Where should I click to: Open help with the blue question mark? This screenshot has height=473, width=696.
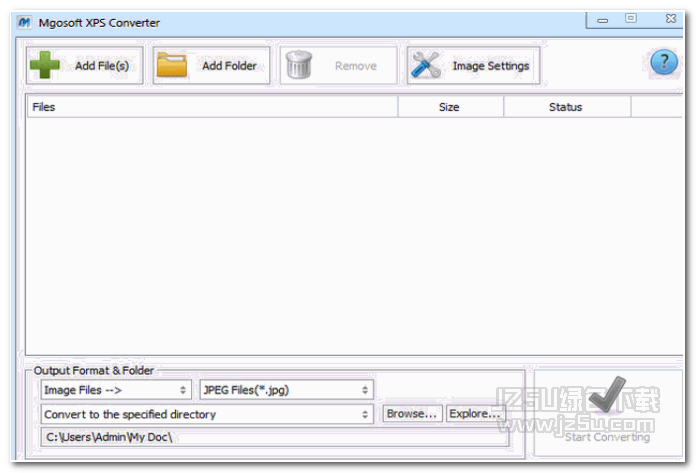(x=664, y=63)
